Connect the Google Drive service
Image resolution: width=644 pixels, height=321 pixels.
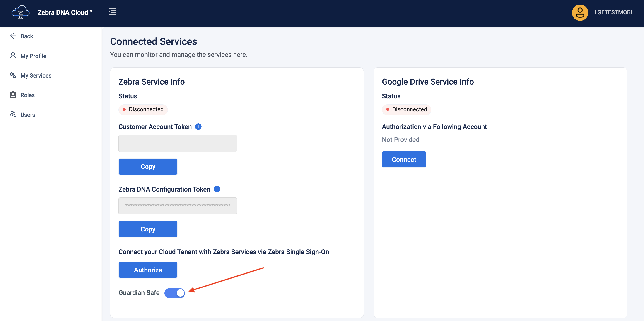(x=403, y=159)
